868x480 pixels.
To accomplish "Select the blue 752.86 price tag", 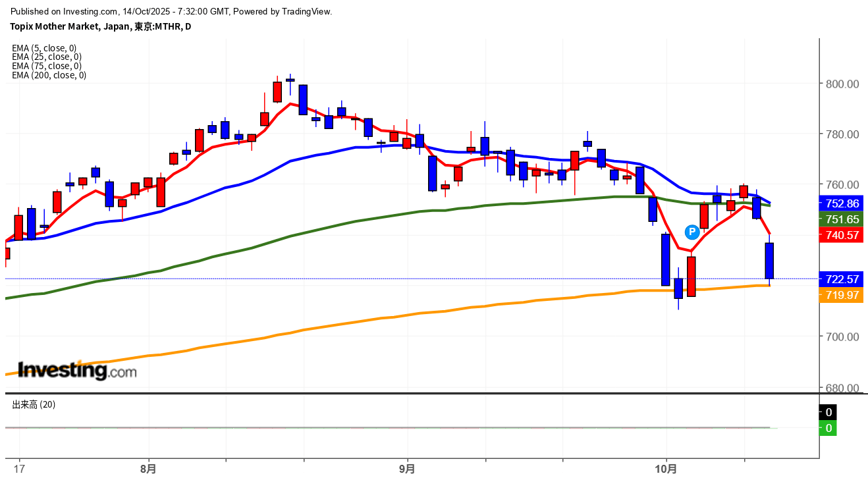I will [842, 203].
